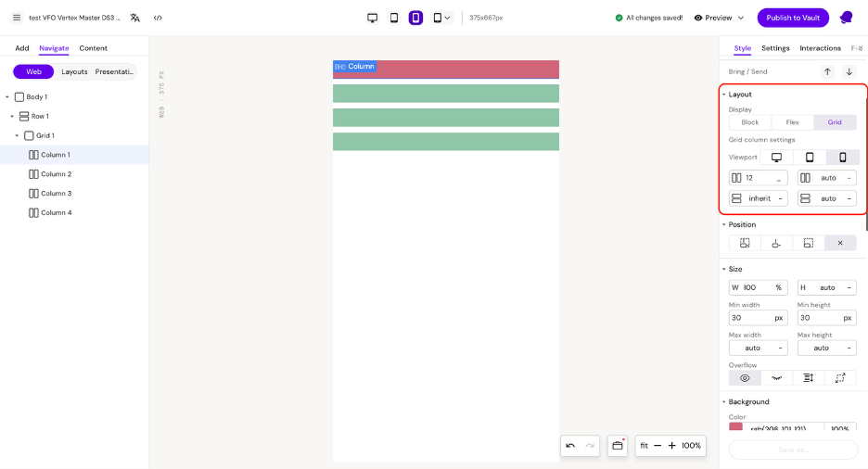Open the Preview dropdown
This screenshot has width=868, height=469.
click(x=719, y=18)
